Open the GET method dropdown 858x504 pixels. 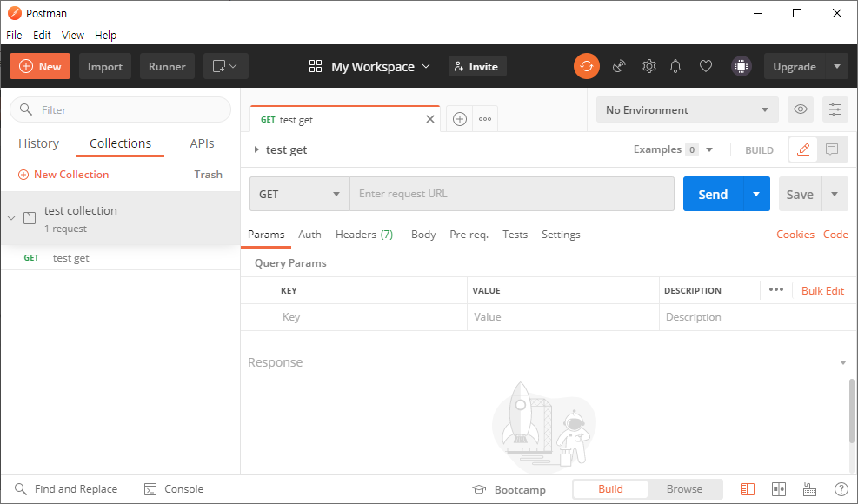(x=299, y=194)
